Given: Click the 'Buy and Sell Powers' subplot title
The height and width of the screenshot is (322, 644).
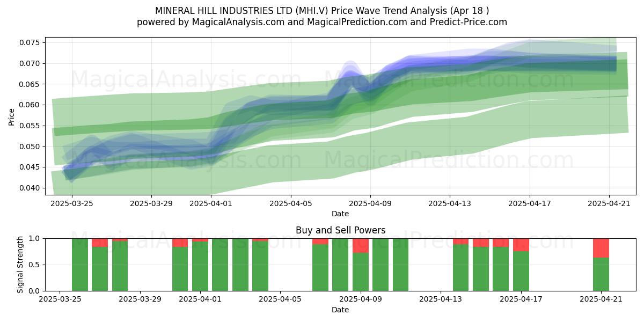Looking at the screenshot, I should (340, 230).
